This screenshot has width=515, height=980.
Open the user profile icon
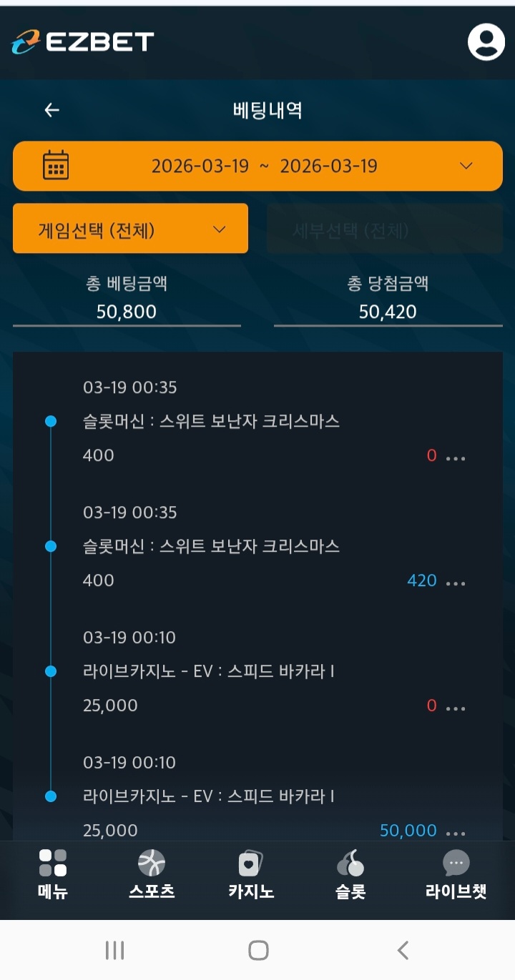[x=486, y=42]
